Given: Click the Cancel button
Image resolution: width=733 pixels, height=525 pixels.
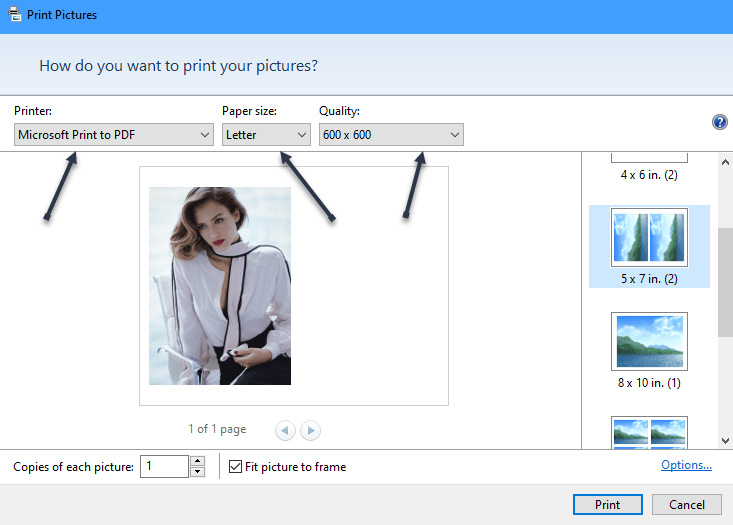Looking at the screenshot, I should point(686,505).
